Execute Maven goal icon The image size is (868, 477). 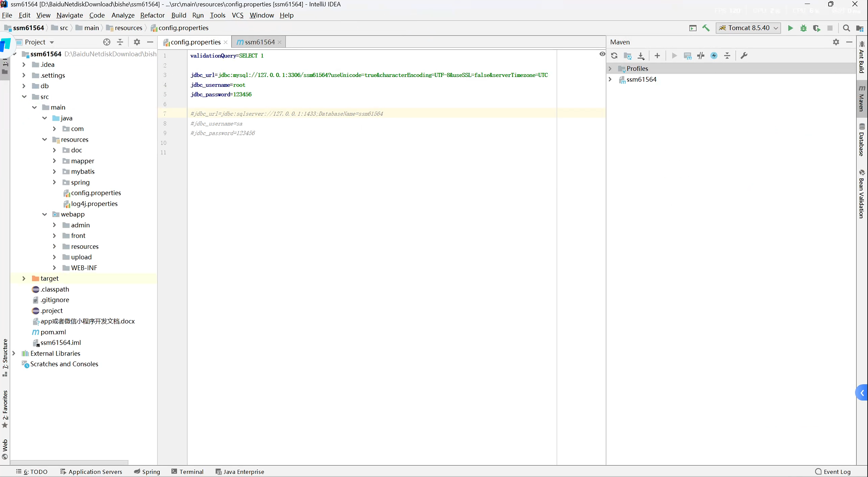(687, 56)
